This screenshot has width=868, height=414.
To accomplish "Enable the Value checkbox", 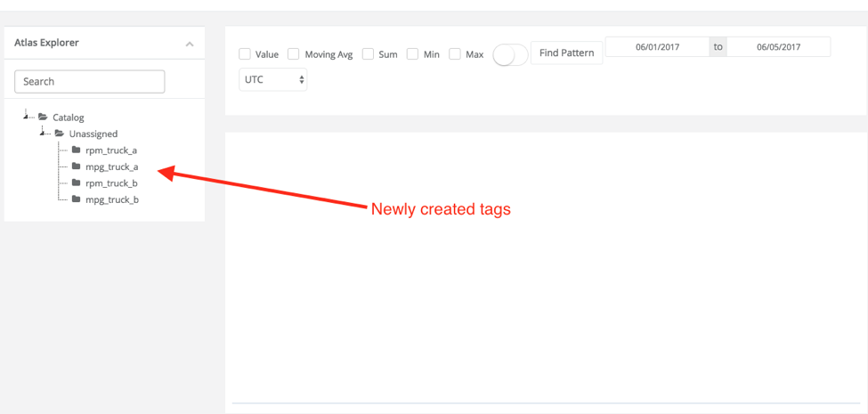I will click(245, 54).
